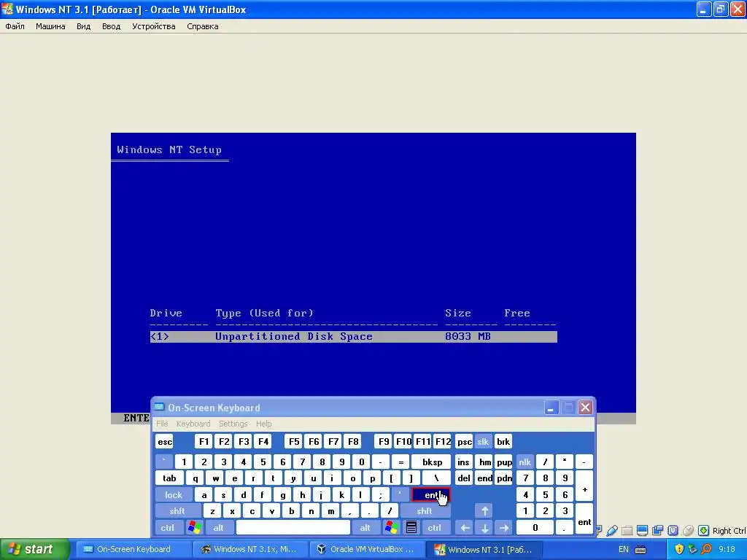Click the green arrow keyboard capture icon

[703, 530]
